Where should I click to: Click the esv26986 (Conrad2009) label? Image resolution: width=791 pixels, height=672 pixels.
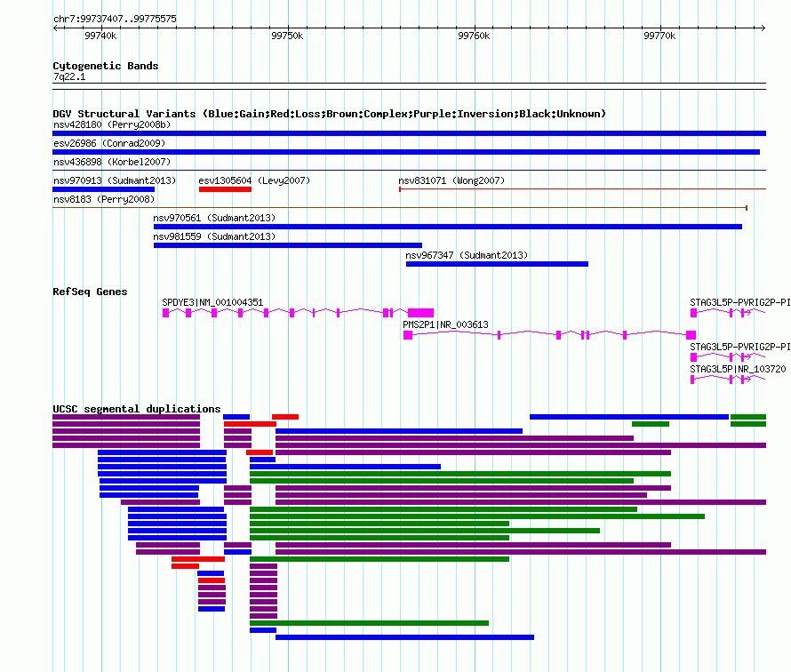(109, 143)
